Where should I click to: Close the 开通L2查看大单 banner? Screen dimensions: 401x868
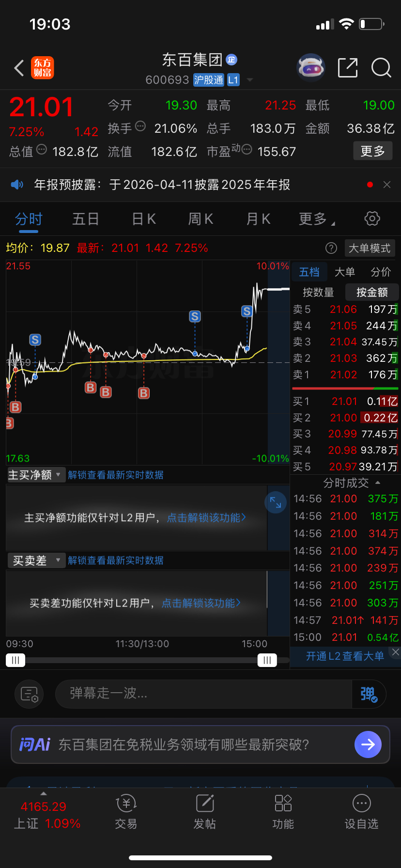coord(396,652)
